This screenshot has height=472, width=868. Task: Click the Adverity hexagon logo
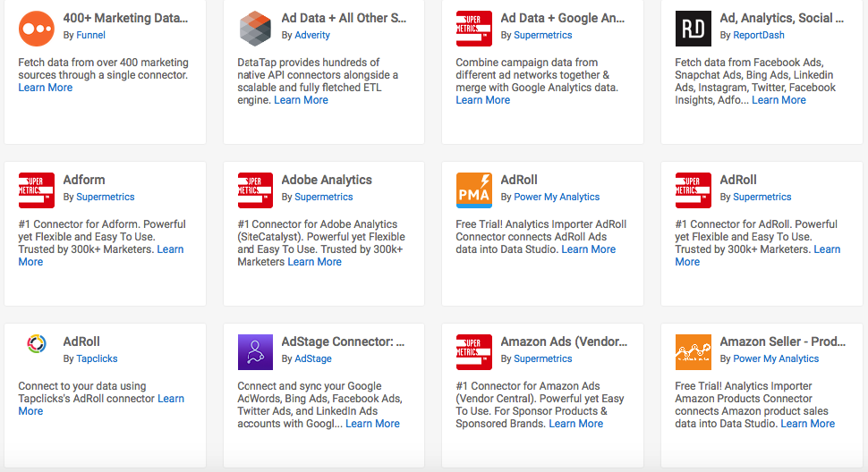[255, 28]
